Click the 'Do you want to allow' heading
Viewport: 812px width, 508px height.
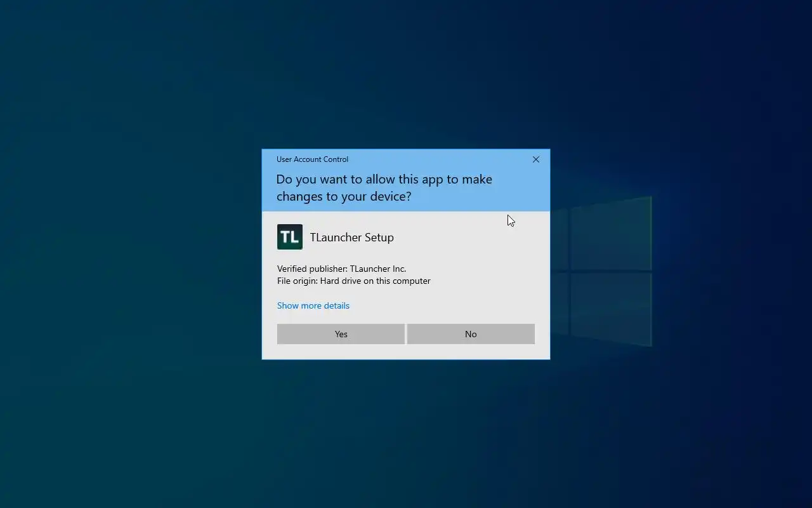pyautogui.click(x=384, y=187)
